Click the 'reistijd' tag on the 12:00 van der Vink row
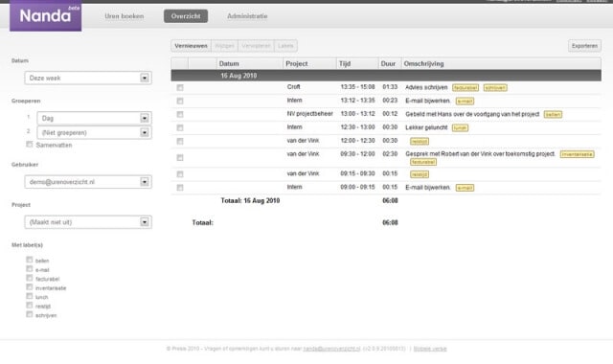This screenshot has height=364, width=613. [x=420, y=142]
